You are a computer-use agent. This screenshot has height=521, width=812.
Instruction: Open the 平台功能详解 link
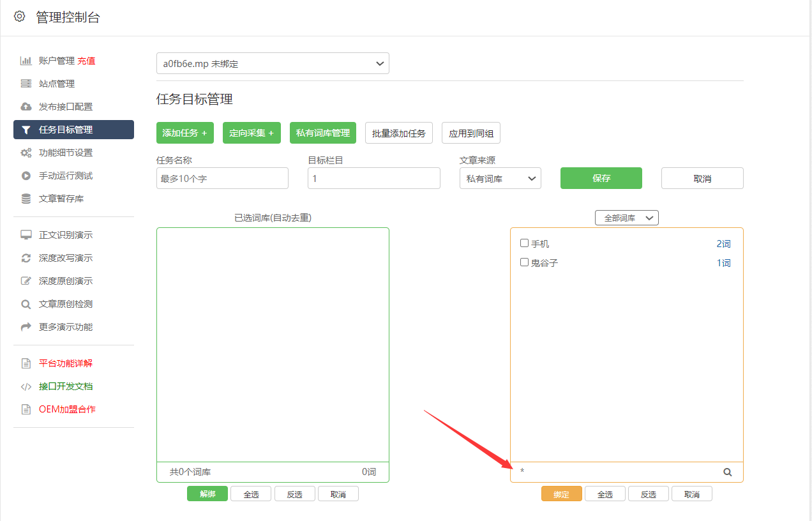pos(65,363)
